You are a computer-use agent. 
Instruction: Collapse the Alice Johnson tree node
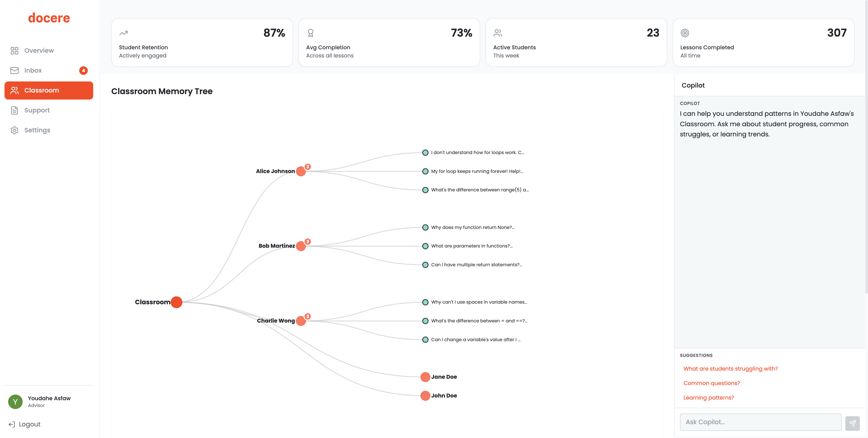(x=301, y=171)
